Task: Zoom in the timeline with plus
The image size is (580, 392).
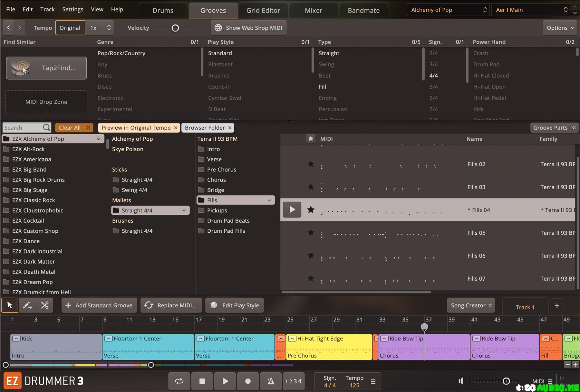Action: pos(575,365)
